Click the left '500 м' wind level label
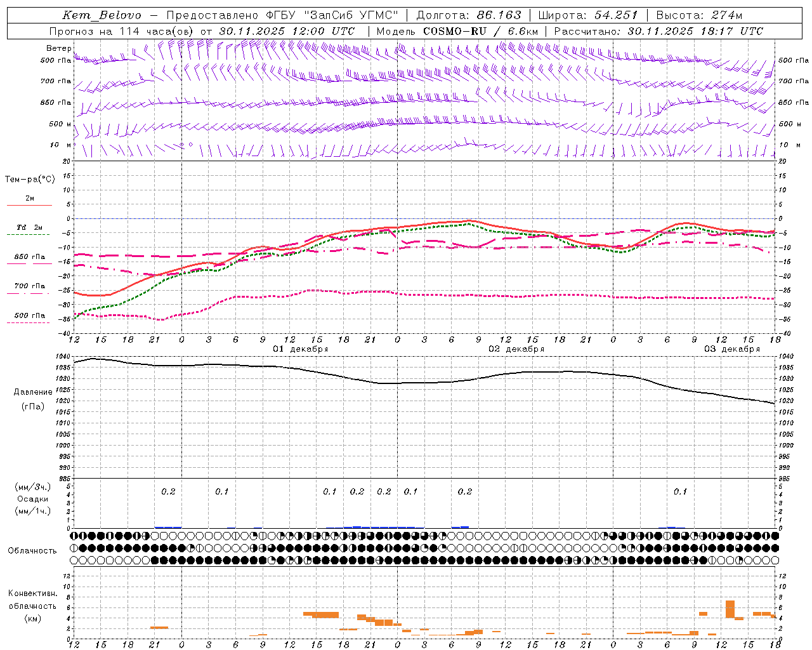This screenshot has height=650, width=812. (60, 124)
